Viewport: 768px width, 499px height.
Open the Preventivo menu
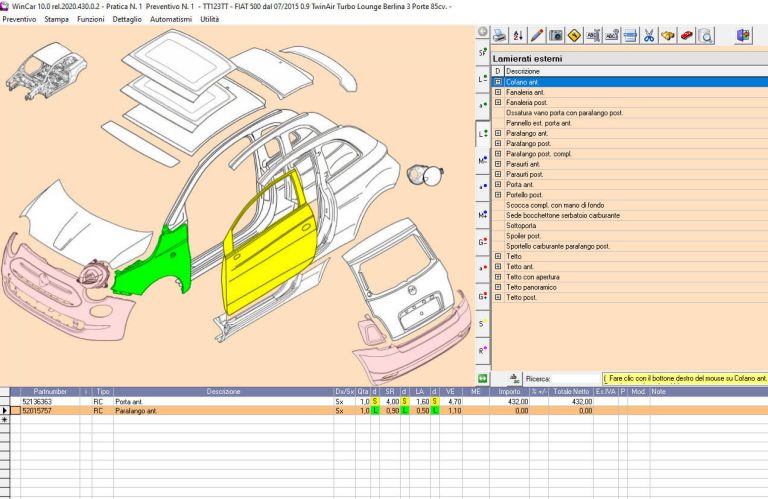click(19, 19)
